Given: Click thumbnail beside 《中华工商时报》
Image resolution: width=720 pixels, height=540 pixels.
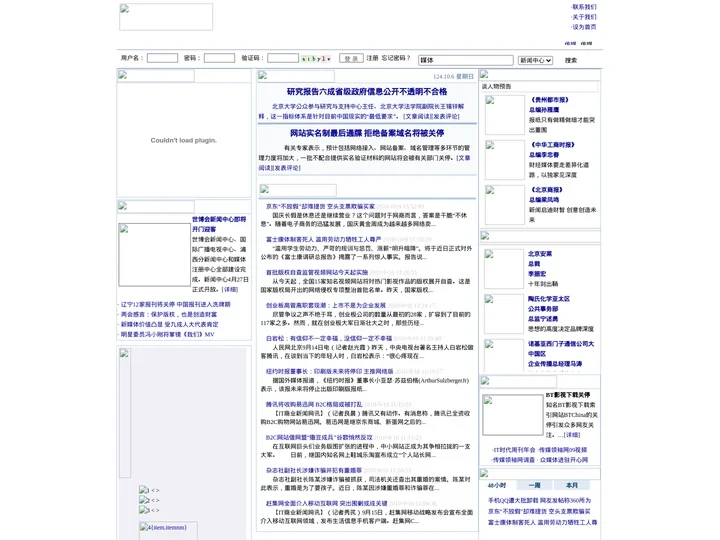Looking at the screenshot, I should coord(505,160).
